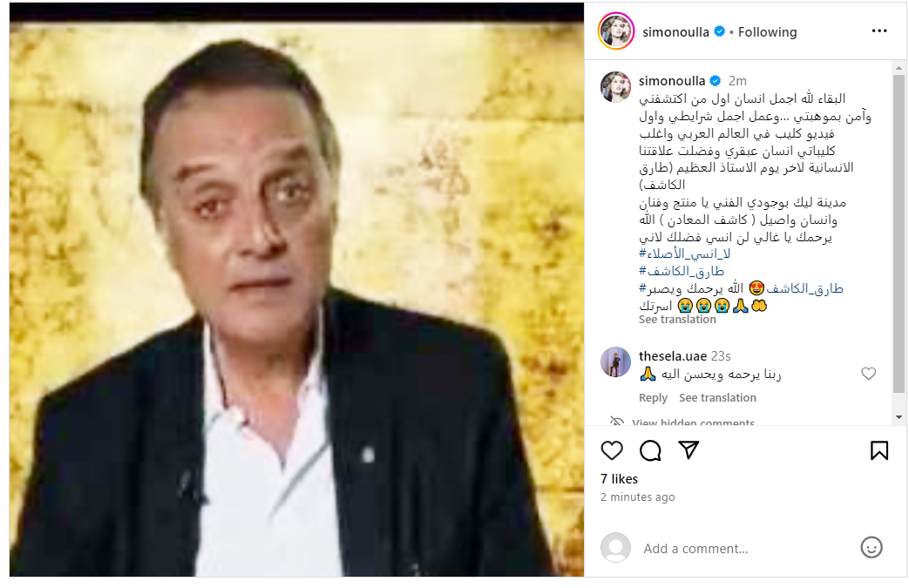Click the comments scrollbar up arrow

(898, 68)
